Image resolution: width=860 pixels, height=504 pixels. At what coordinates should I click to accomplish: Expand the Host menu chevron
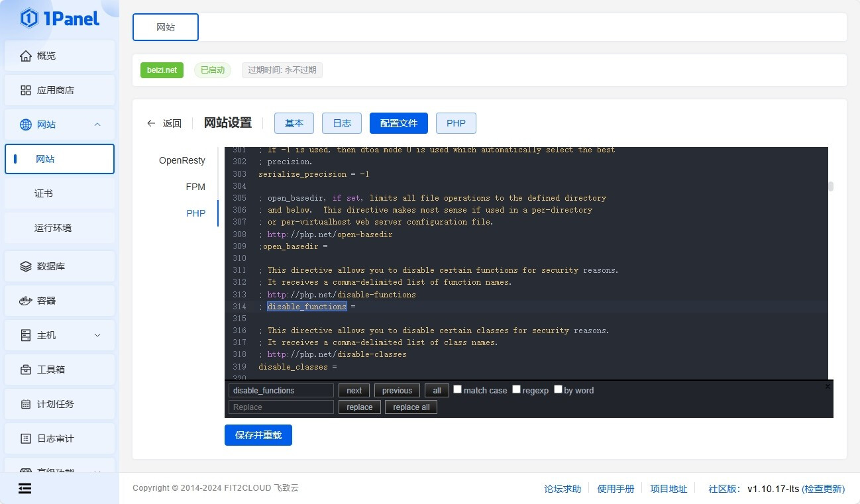97,335
